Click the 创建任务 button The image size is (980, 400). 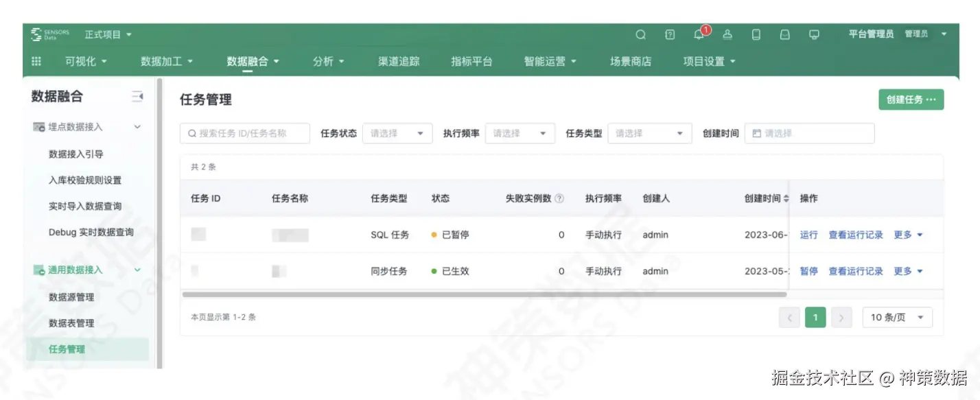tap(911, 99)
